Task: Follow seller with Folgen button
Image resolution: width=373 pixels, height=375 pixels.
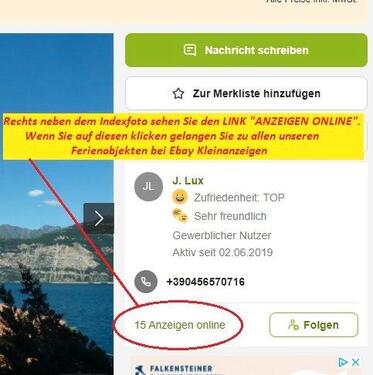Action: pos(313,325)
